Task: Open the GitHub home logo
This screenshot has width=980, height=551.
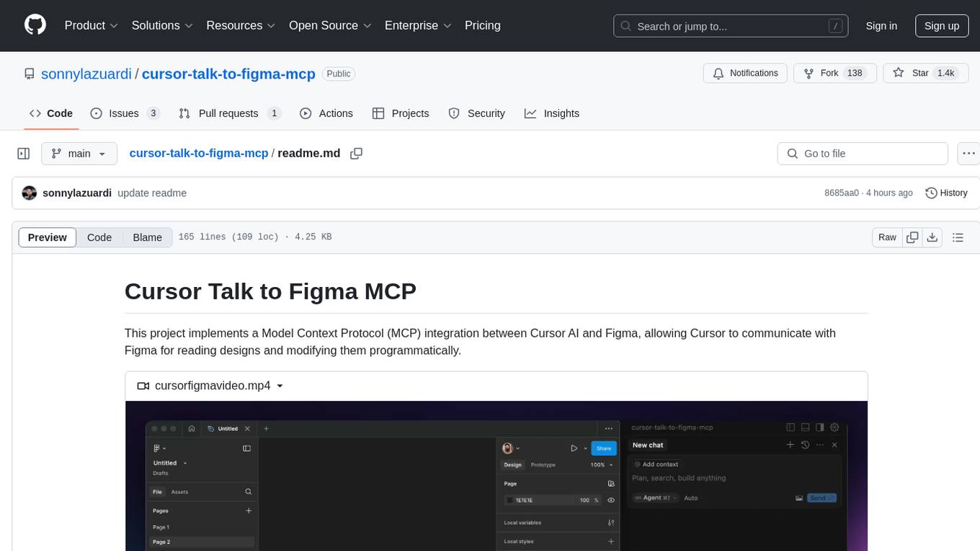Action: [x=35, y=25]
